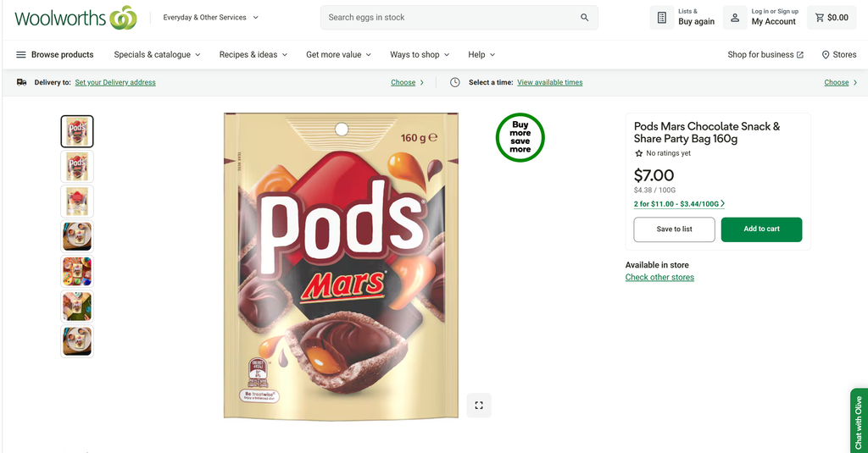The height and width of the screenshot is (453, 868).
Task: Click the search magnifier icon
Action: tap(584, 18)
